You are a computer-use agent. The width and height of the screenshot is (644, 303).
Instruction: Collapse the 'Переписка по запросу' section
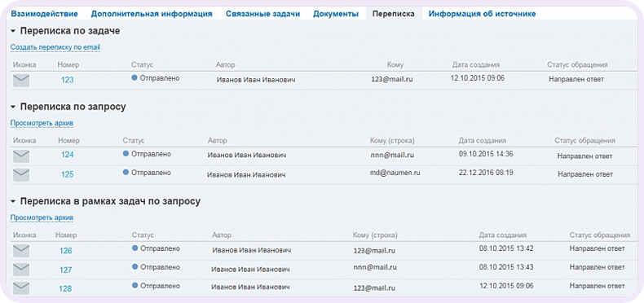13,108
